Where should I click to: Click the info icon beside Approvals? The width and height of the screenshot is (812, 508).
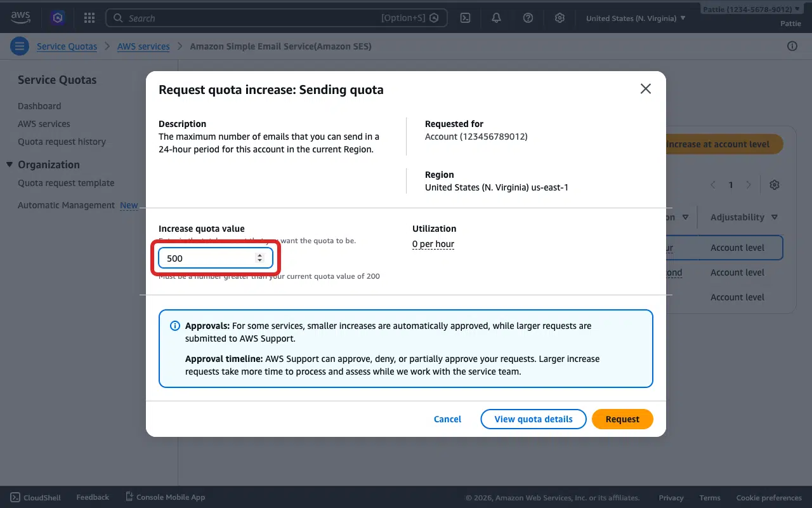click(x=175, y=326)
